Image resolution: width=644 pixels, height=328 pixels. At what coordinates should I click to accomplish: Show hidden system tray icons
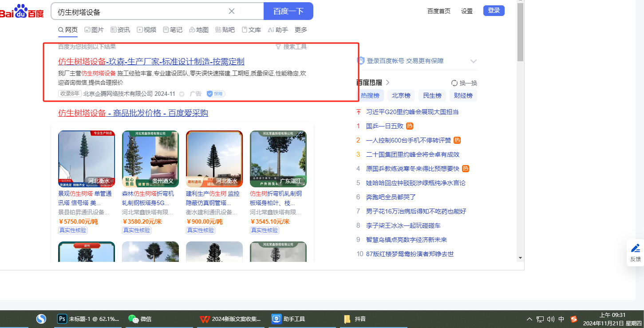click(x=529, y=319)
